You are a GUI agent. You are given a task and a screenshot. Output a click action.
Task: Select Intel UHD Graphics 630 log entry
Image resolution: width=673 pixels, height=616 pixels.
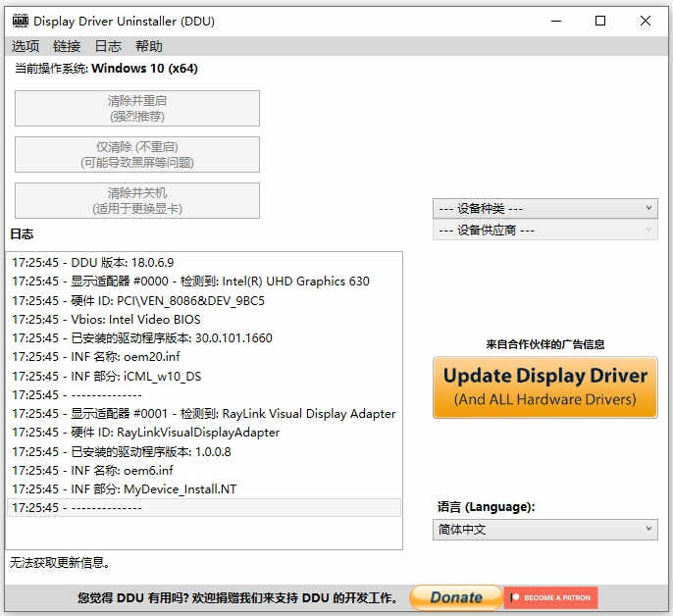(x=191, y=282)
